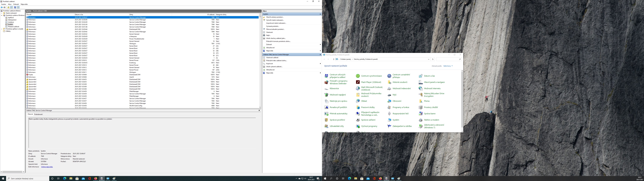Click the back arrow in Event Viewer toolbar
644x181 pixels.
point(2,8)
